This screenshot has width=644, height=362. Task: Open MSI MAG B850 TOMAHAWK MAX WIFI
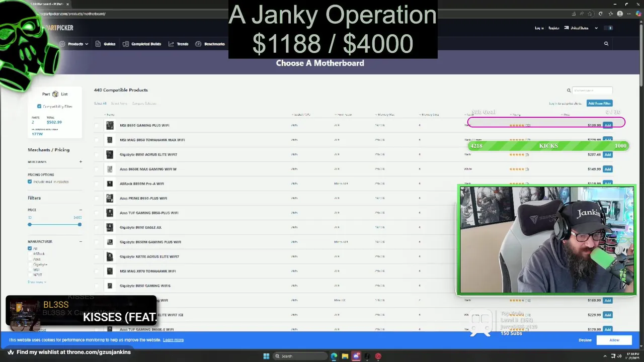[x=152, y=140]
